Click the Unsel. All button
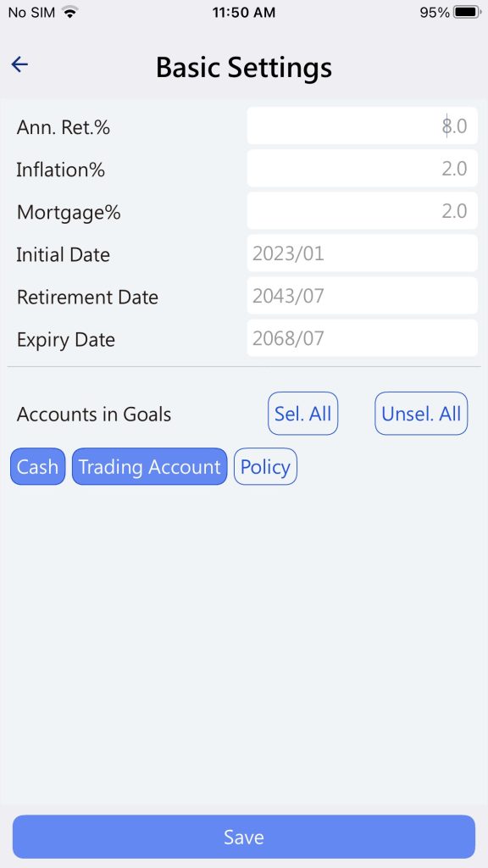 [421, 414]
